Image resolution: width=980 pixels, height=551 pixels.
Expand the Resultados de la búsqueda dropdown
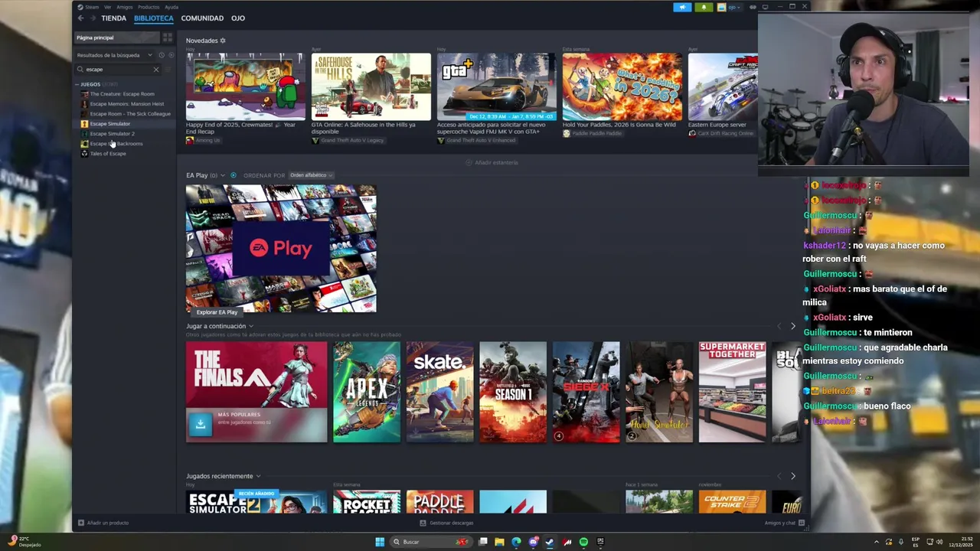coord(115,55)
